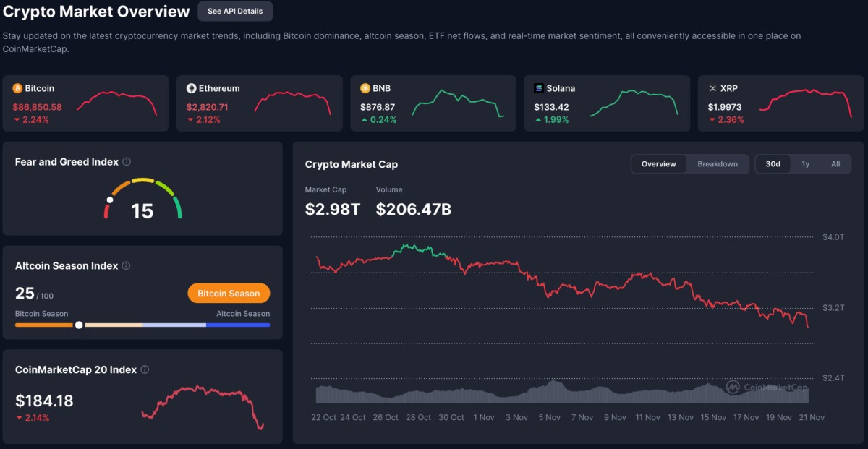Click the Solana logo icon
This screenshot has height=449, width=868.
coord(539,88)
